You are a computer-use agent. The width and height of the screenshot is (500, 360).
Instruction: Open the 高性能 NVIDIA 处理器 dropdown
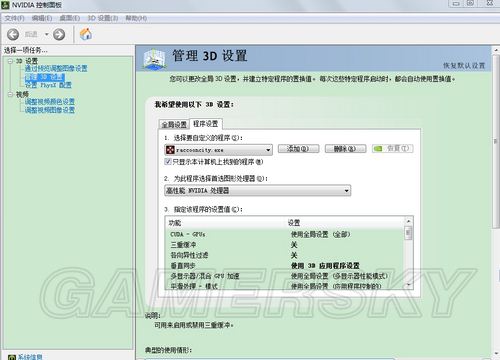[x=258, y=191]
